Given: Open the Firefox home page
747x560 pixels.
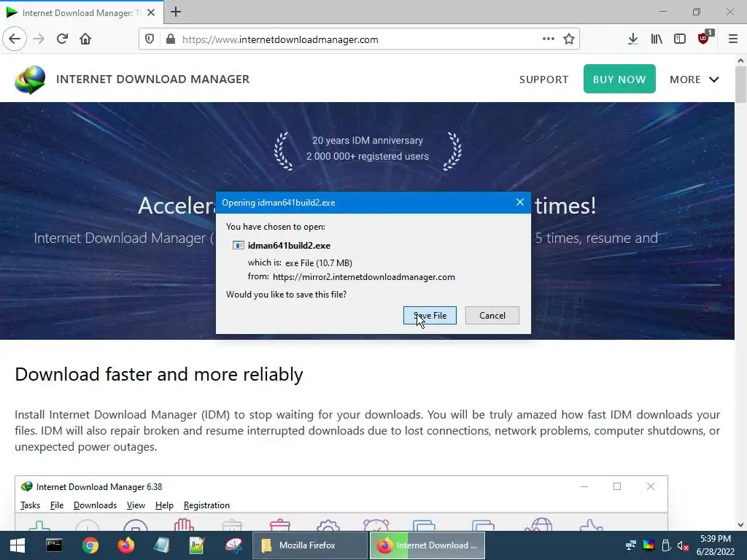Looking at the screenshot, I should [x=85, y=39].
